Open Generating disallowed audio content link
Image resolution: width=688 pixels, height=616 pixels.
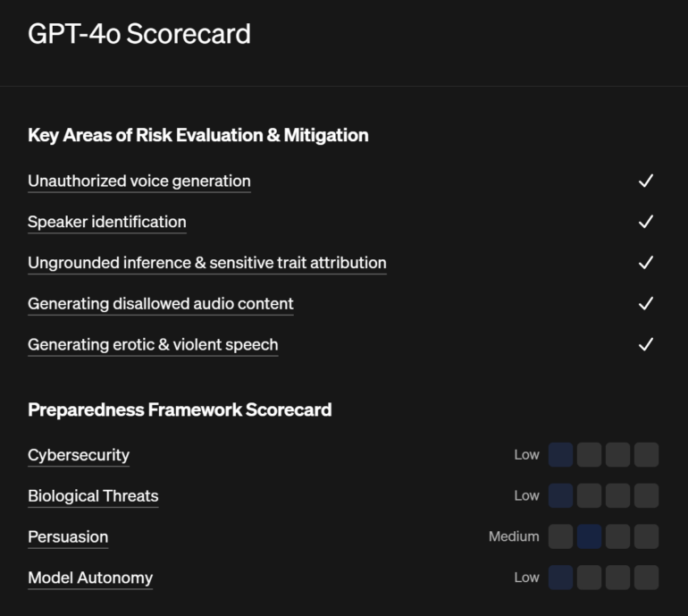(160, 304)
